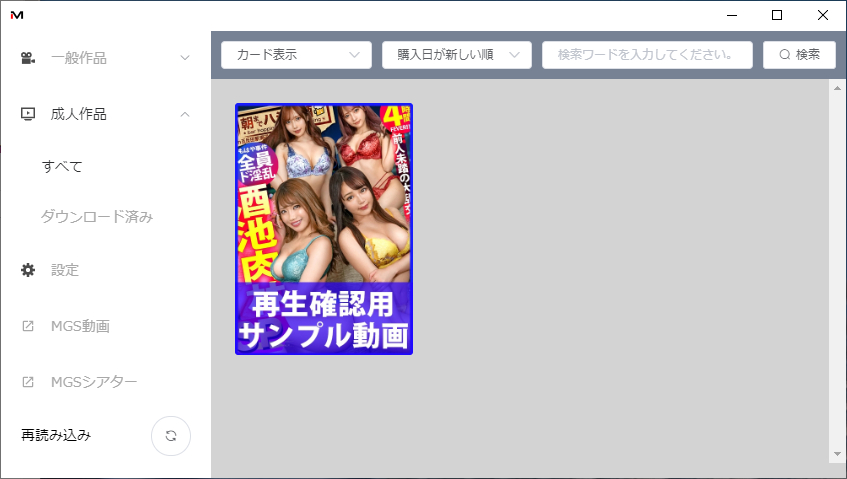
Task: Click the scrollbar up arrow
Action: (x=837, y=87)
